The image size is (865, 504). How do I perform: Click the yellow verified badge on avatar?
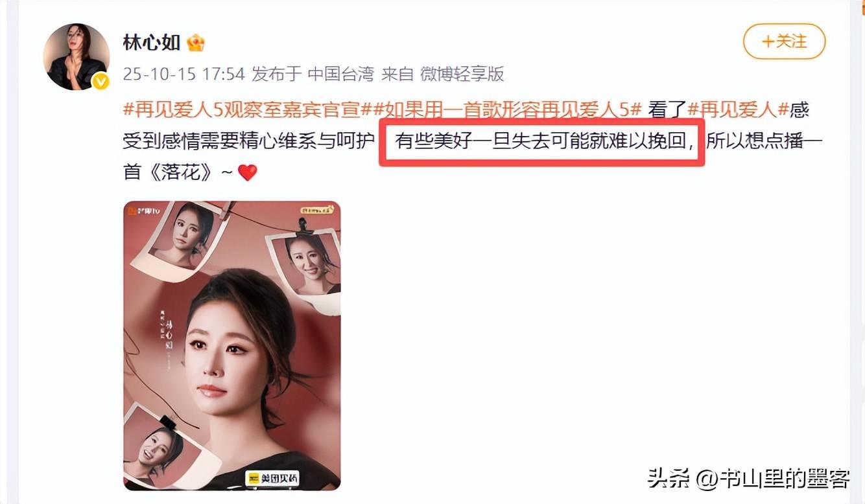[100, 81]
